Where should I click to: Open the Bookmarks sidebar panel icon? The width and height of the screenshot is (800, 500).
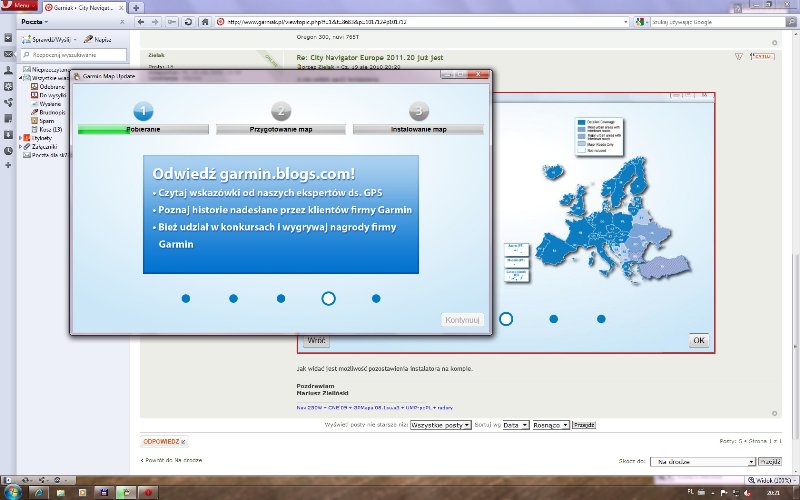8,38
